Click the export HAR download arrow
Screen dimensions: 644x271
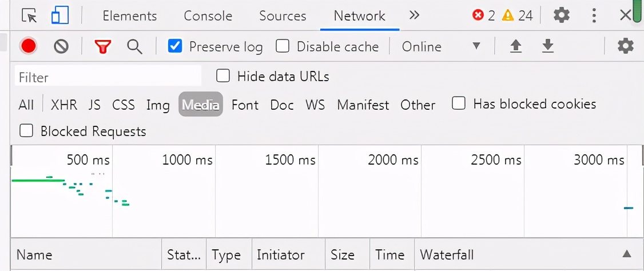coord(548,46)
